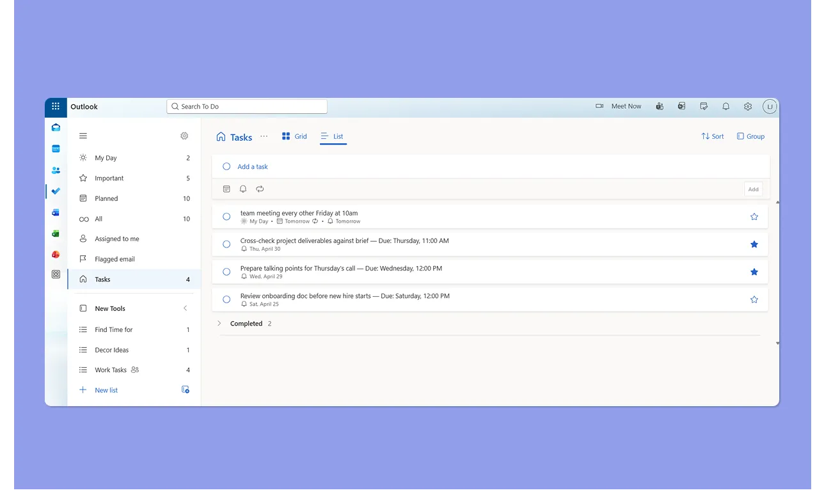
Task: Open the My Day calendar-check header icon
Action: 704,106
